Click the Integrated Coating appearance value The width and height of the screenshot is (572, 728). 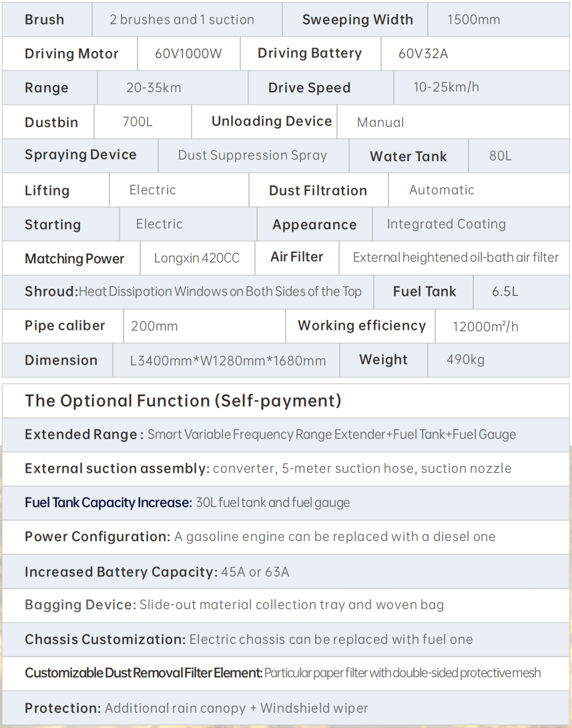point(447,224)
